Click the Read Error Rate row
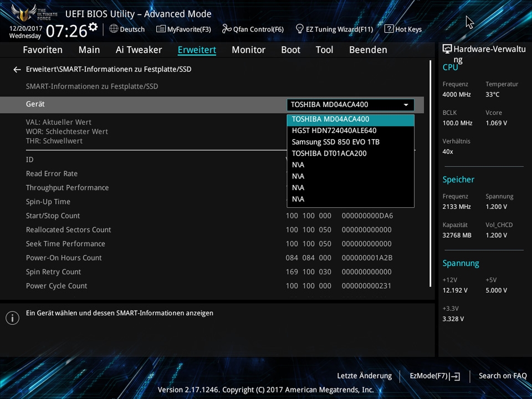Screen dimensions: 532x399 point(52,173)
